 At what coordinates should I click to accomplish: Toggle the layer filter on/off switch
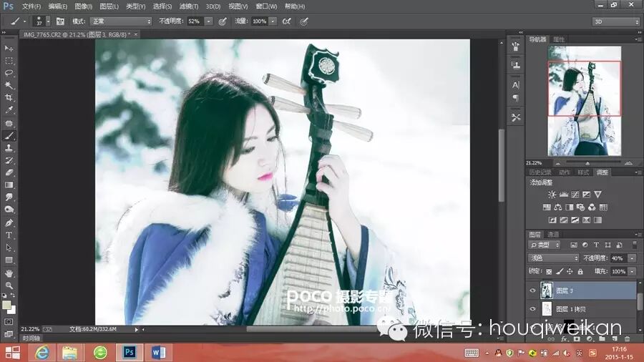pyautogui.click(x=634, y=245)
